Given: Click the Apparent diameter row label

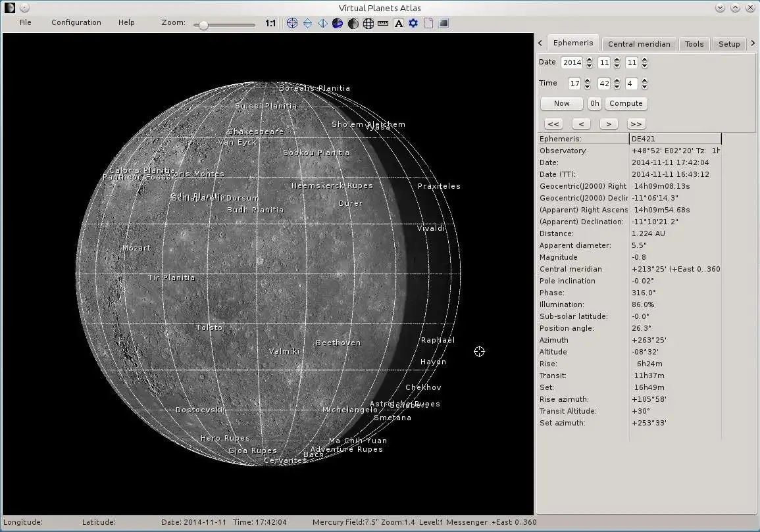Looking at the screenshot, I should point(575,245).
